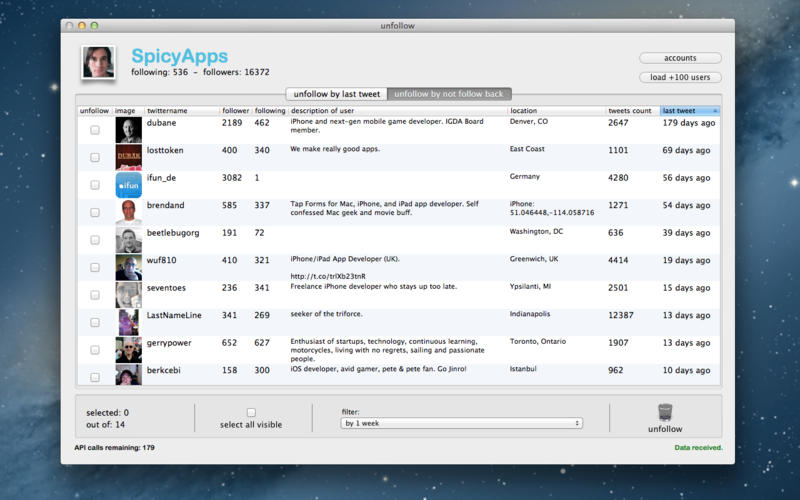
Task: Click the accounts button
Action: pyautogui.click(x=680, y=58)
